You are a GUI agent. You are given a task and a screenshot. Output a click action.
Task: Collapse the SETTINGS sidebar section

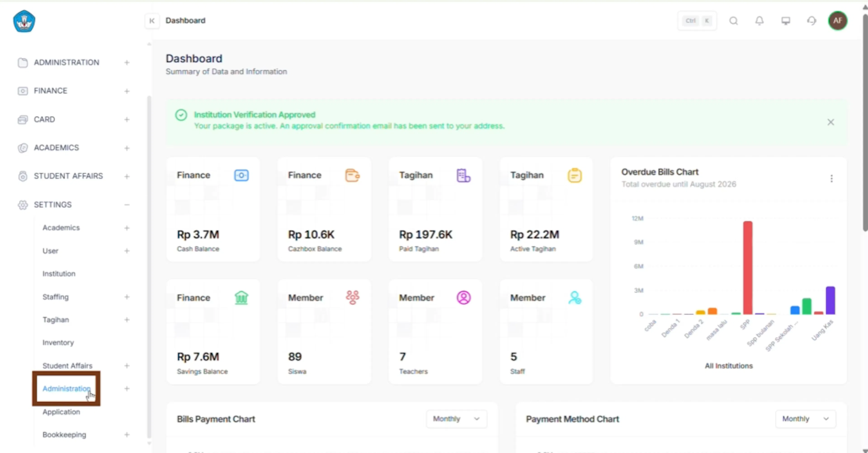(73, 205)
